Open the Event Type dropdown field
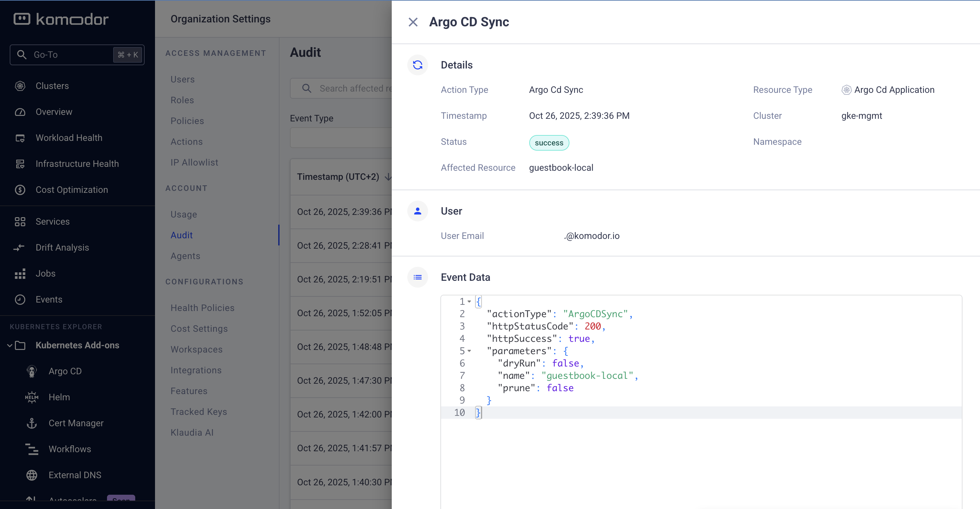 coord(341,137)
